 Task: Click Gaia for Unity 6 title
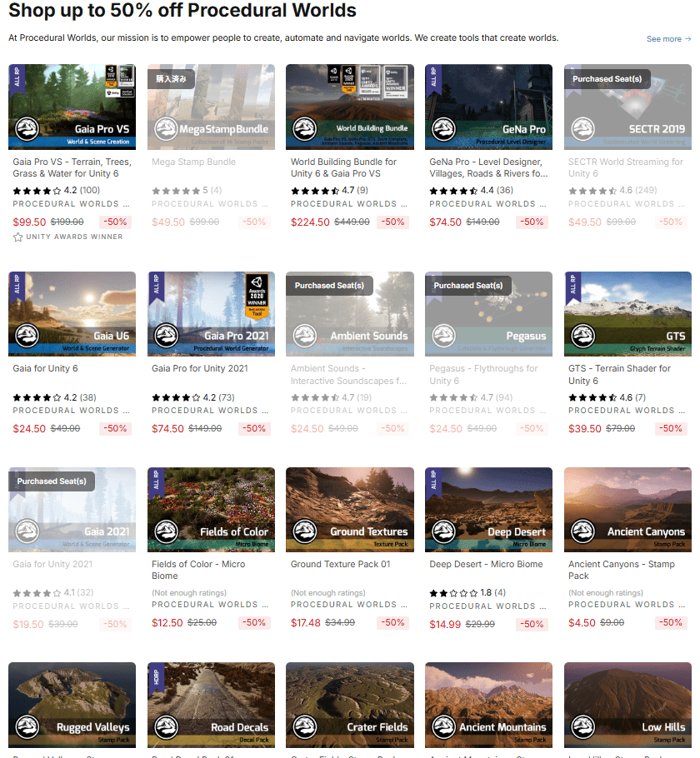coord(46,368)
